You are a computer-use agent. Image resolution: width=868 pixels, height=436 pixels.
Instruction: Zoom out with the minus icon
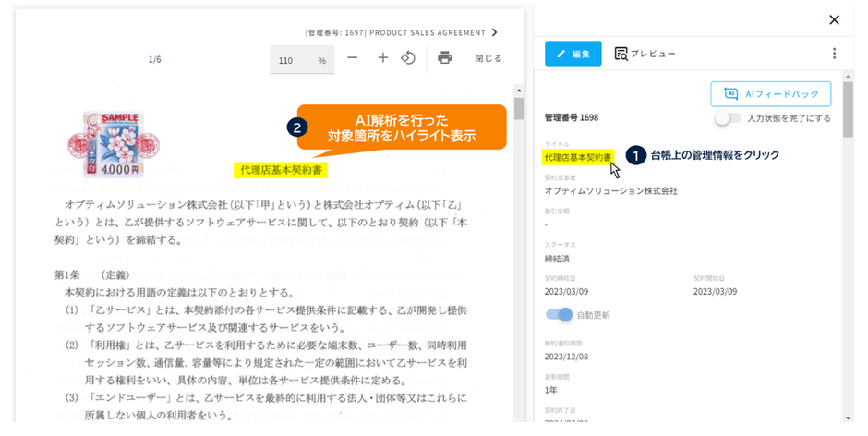coord(352,58)
